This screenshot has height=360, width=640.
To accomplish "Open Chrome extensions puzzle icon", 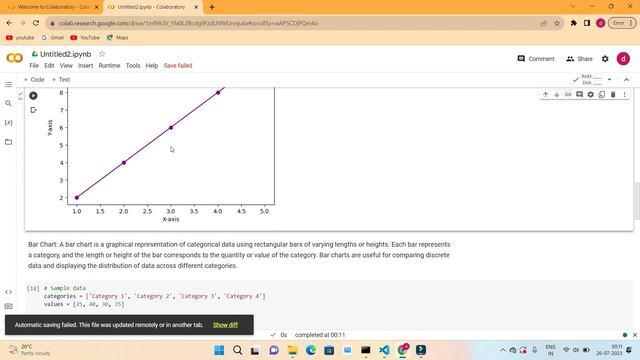I will point(573,23).
